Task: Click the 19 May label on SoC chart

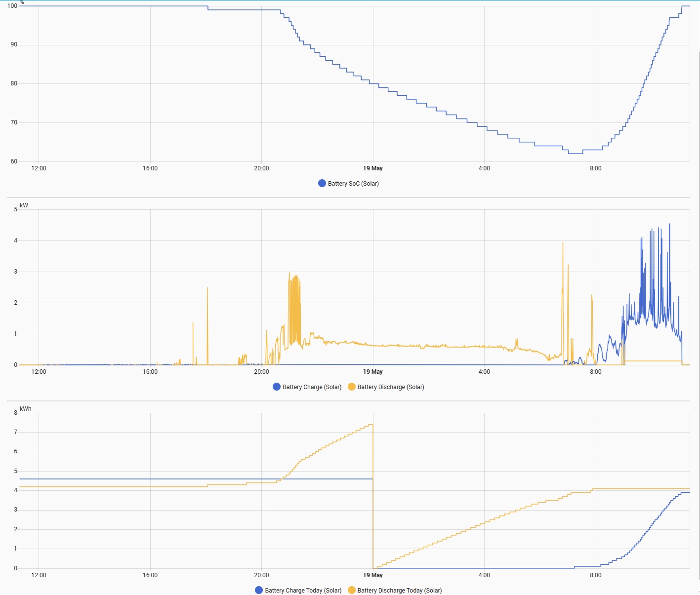Action: (372, 168)
